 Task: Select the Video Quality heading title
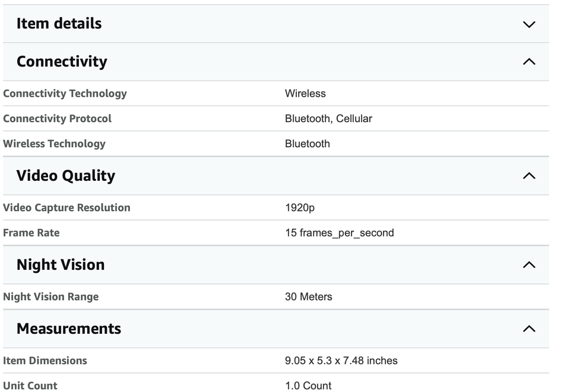click(x=66, y=176)
